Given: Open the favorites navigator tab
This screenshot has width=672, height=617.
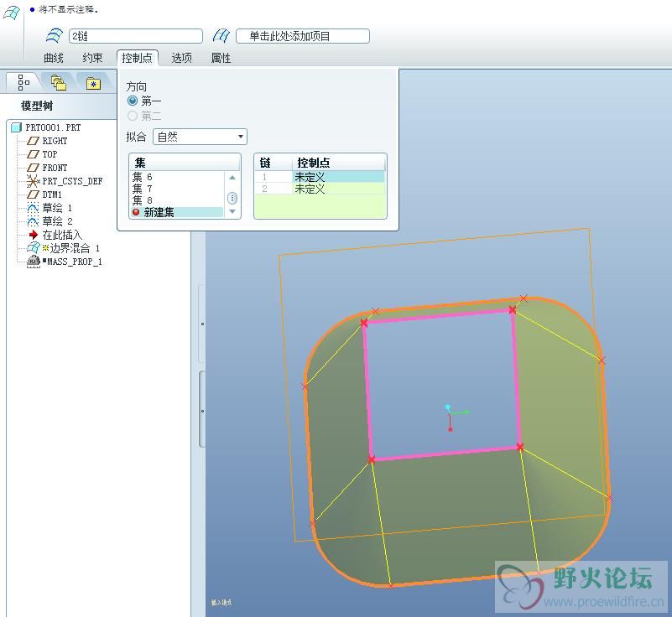Looking at the screenshot, I should (x=93, y=83).
